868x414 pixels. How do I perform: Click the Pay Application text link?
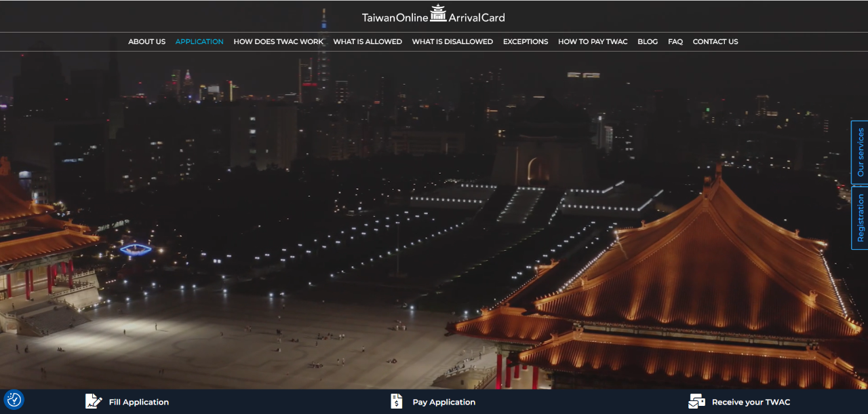coord(444,402)
